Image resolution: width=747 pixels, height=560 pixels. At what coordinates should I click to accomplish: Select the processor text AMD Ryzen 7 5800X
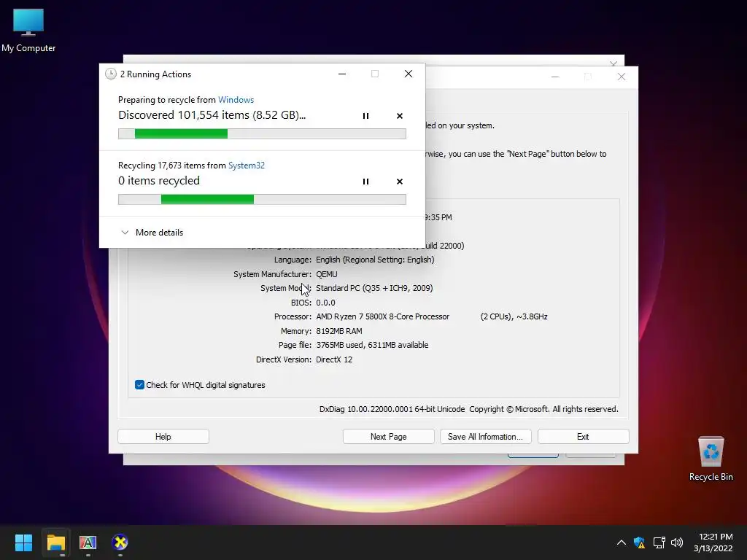[x=382, y=316]
